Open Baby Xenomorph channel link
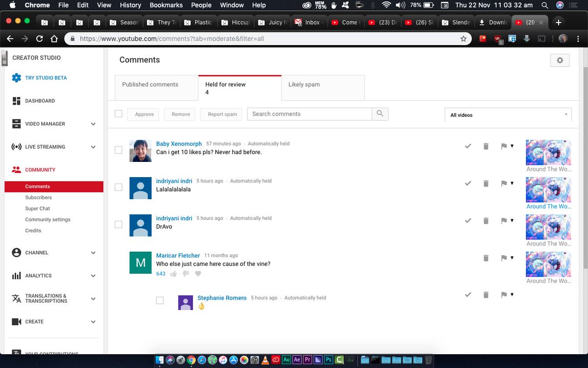 (179, 144)
